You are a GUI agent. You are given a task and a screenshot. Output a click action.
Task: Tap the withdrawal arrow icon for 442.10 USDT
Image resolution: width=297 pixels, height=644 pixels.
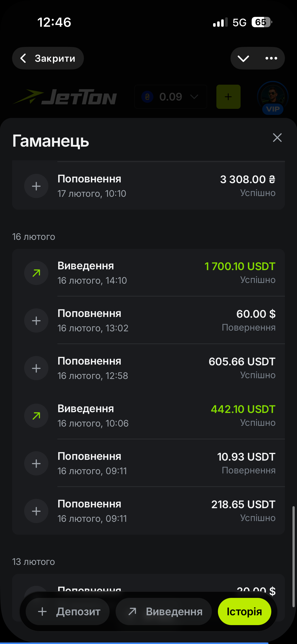click(x=36, y=416)
